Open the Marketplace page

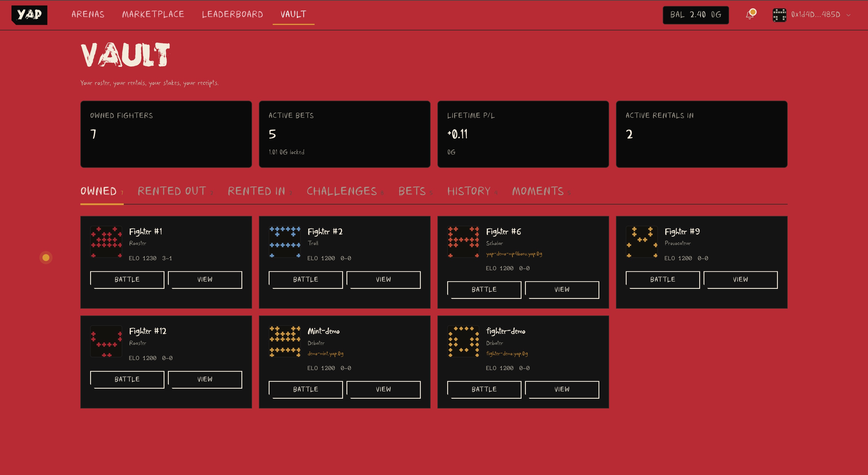pyautogui.click(x=153, y=14)
